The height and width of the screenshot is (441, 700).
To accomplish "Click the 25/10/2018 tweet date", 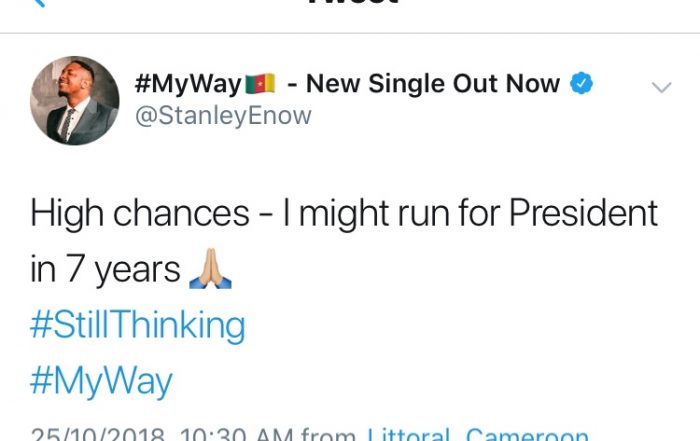I will coord(94,434).
